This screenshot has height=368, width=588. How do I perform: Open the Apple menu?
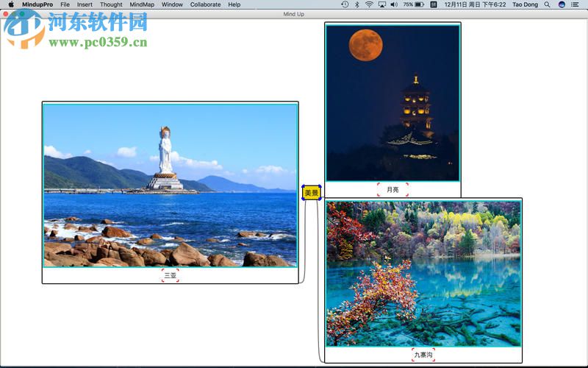(11, 4)
